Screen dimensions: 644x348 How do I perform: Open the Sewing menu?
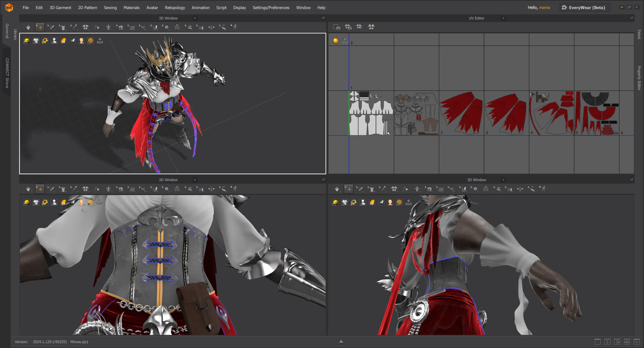[x=110, y=8]
